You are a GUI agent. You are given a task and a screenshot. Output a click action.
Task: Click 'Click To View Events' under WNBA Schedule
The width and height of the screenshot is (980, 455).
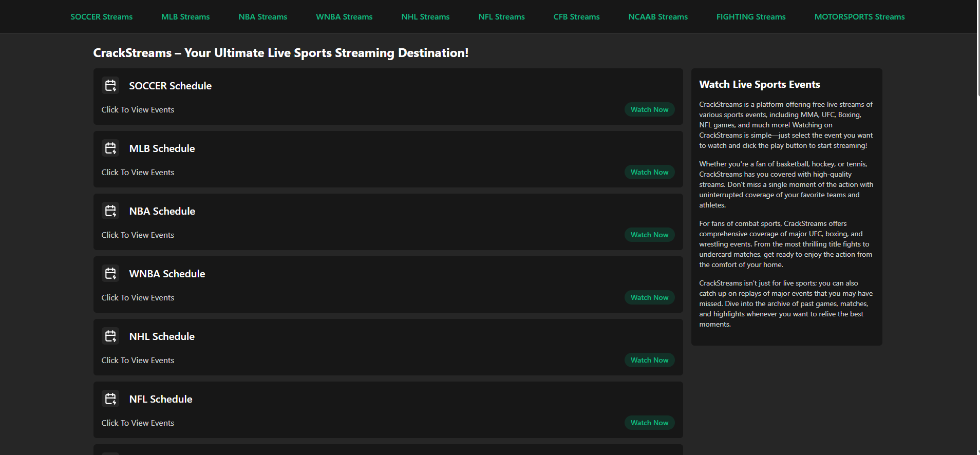pos(138,298)
